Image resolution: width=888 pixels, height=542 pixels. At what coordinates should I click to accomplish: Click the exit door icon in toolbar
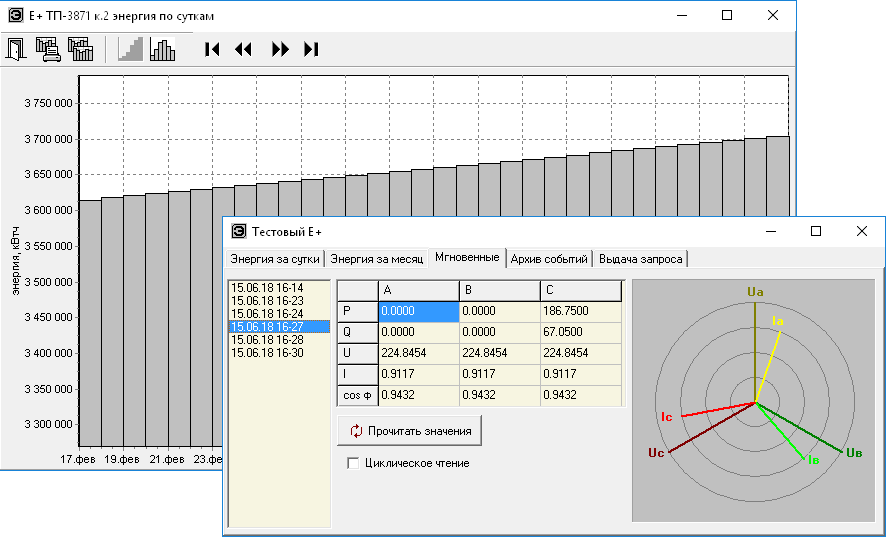[16, 49]
